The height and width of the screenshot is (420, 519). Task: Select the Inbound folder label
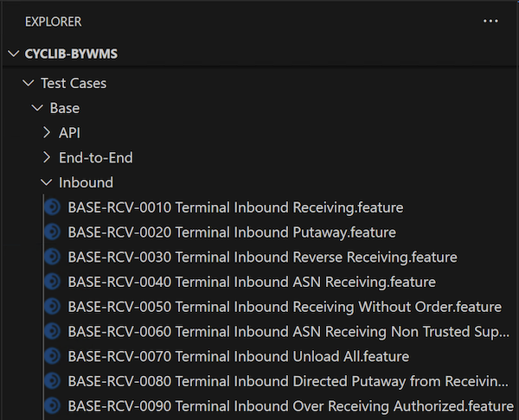pos(86,182)
